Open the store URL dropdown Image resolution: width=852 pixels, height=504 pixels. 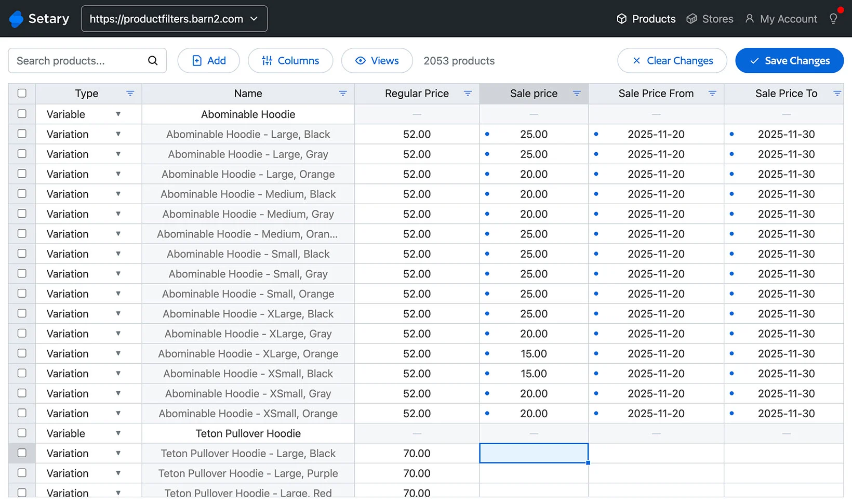pyautogui.click(x=175, y=19)
